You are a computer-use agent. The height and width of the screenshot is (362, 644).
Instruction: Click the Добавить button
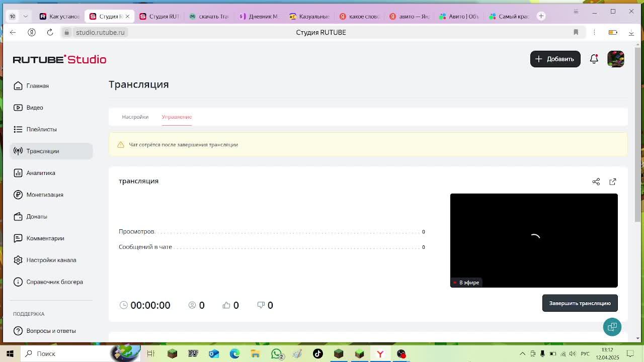point(555,59)
